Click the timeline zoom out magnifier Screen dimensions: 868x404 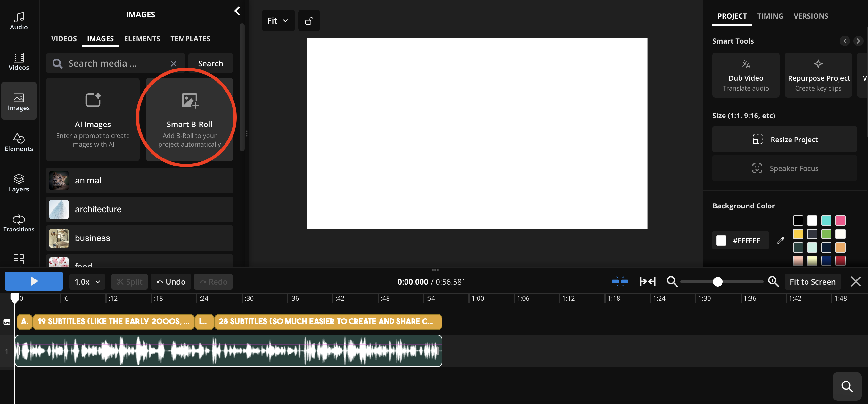pyautogui.click(x=672, y=281)
